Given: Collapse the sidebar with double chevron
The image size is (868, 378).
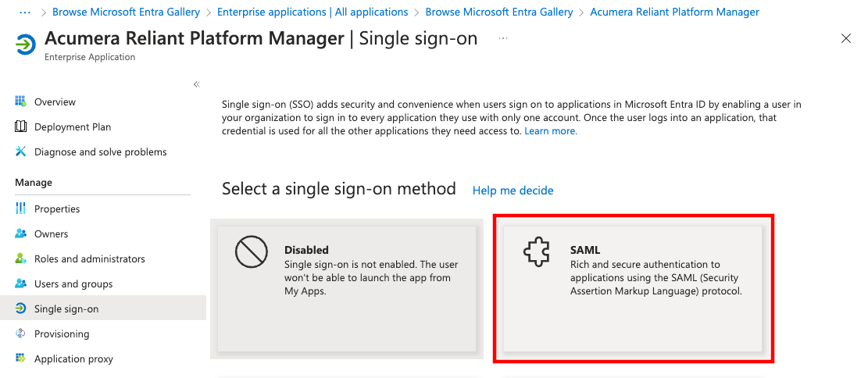Looking at the screenshot, I should 197,84.
